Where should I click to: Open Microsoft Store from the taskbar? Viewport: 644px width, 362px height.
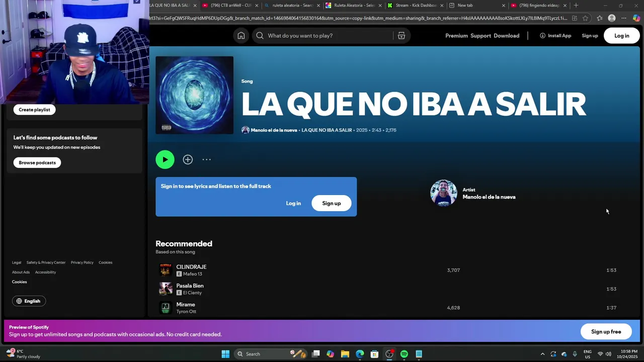(374, 354)
